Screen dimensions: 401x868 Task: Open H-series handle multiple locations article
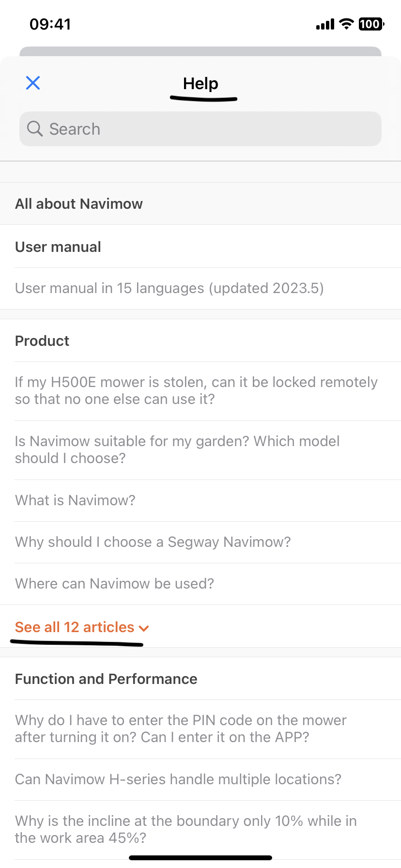click(178, 779)
